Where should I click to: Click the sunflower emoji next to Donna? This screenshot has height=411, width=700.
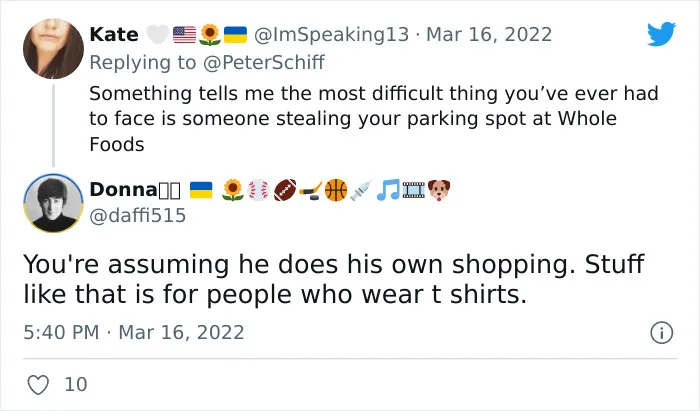[x=233, y=190]
